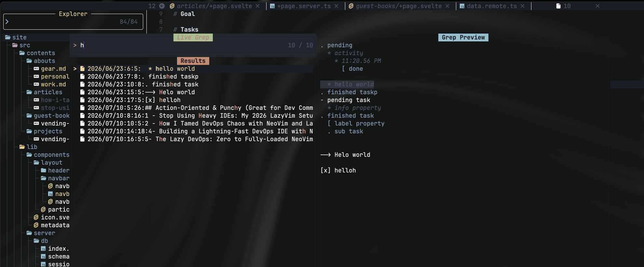644x267 pixels.
Task: Focus the Live Grep query input
Action: click(193, 45)
